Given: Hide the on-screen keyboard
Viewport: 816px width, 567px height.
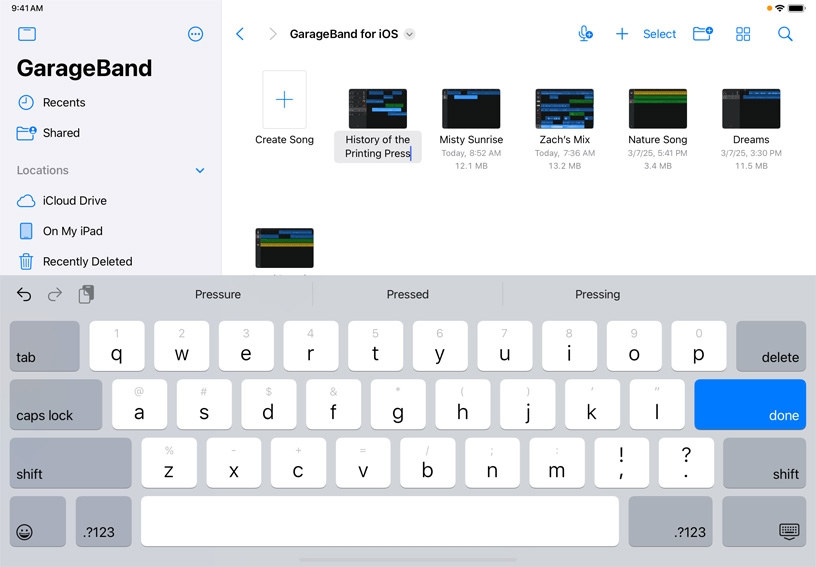Looking at the screenshot, I should click(788, 531).
